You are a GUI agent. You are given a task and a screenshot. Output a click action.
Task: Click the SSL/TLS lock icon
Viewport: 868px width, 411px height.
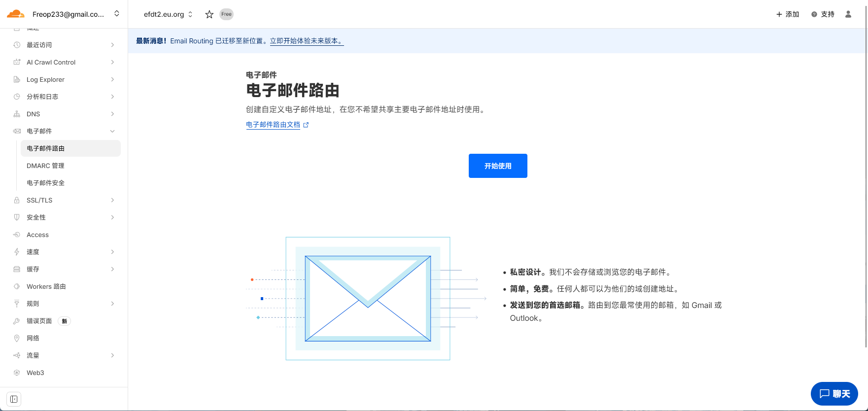pos(17,200)
